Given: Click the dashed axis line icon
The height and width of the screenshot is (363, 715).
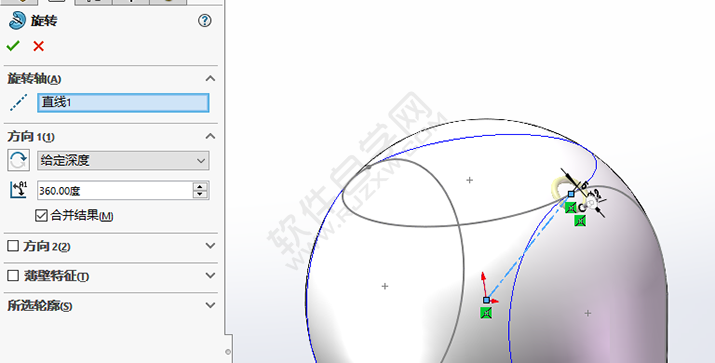Looking at the screenshot, I should pos(18,103).
